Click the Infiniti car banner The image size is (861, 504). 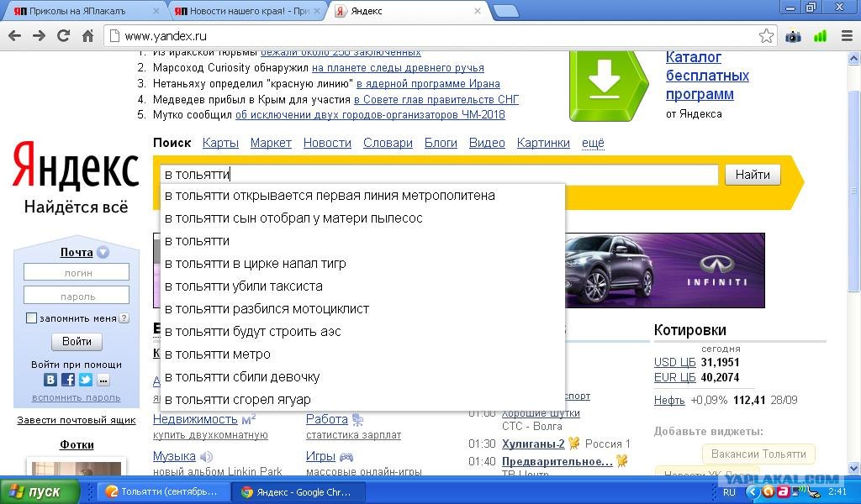point(664,270)
